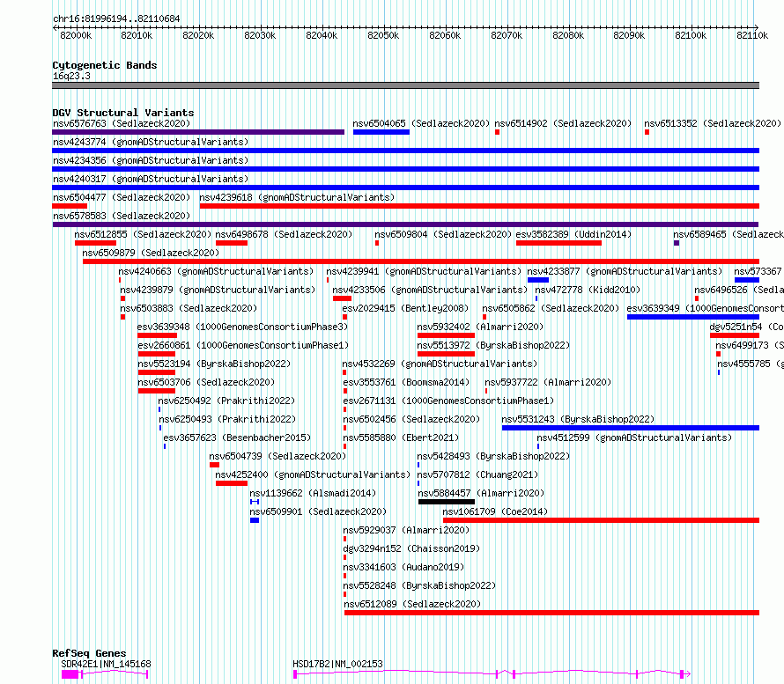Click nsv6505862 (Sedlazeck2020) label

coord(551,308)
